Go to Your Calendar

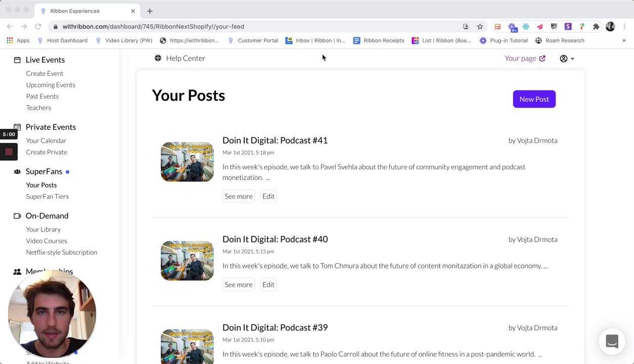tap(46, 141)
